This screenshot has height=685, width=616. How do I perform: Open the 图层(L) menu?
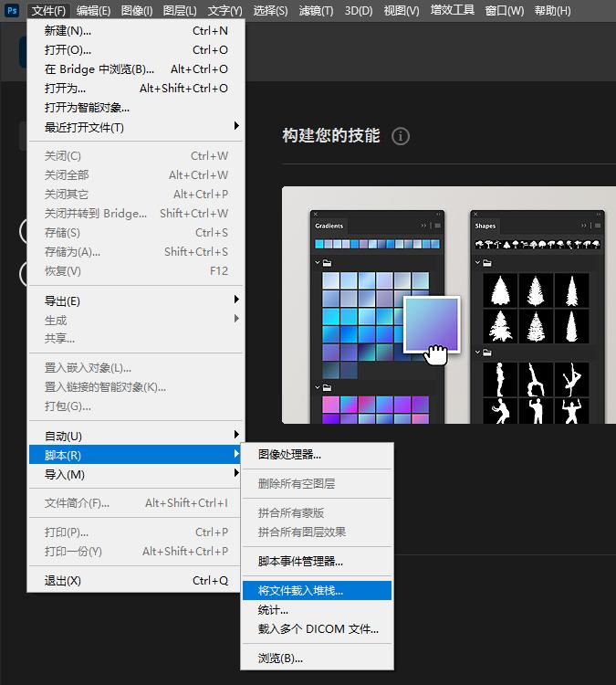pyautogui.click(x=180, y=10)
